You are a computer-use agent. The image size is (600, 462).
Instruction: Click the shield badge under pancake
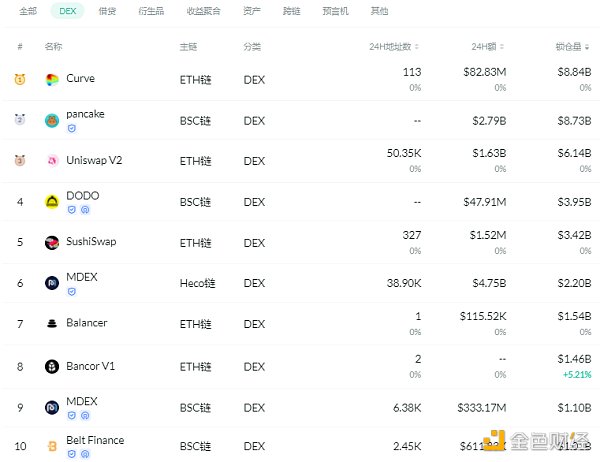click(x=72, y=129)
